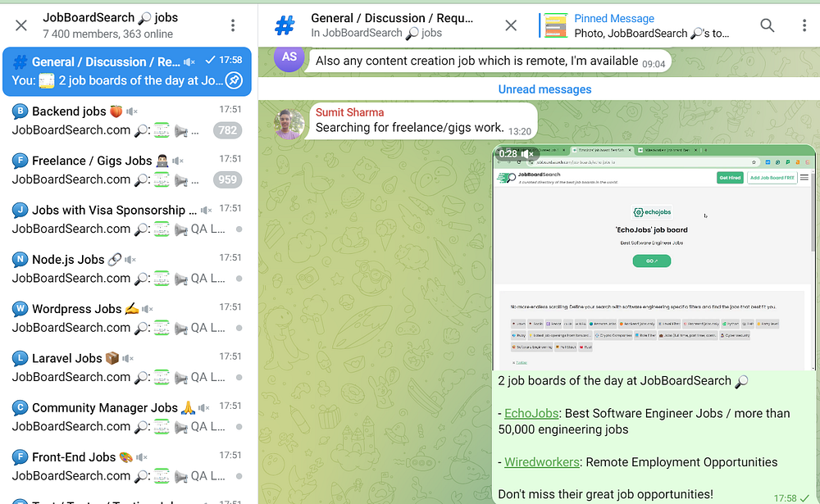820x504 pixels.
Task: Click the Community Manager C topic icon
Action: [x=20, y=408]
